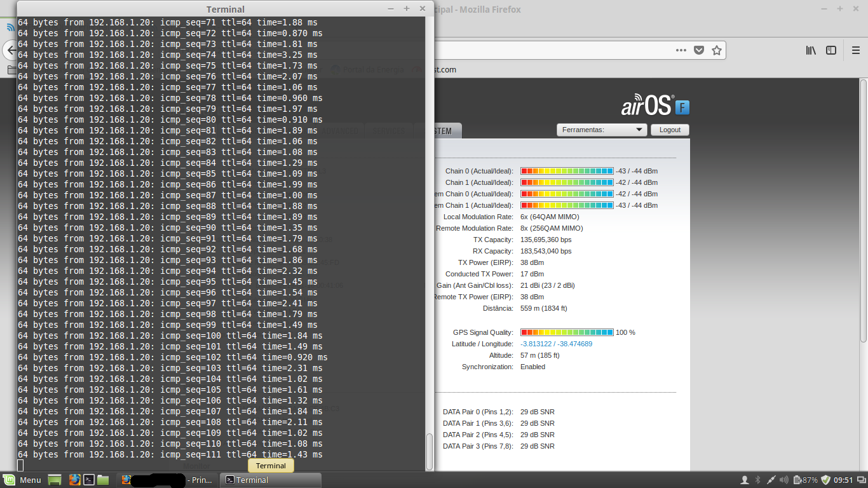
Task: Click the sound volume tray icon
Action: [x=783, y=480]
